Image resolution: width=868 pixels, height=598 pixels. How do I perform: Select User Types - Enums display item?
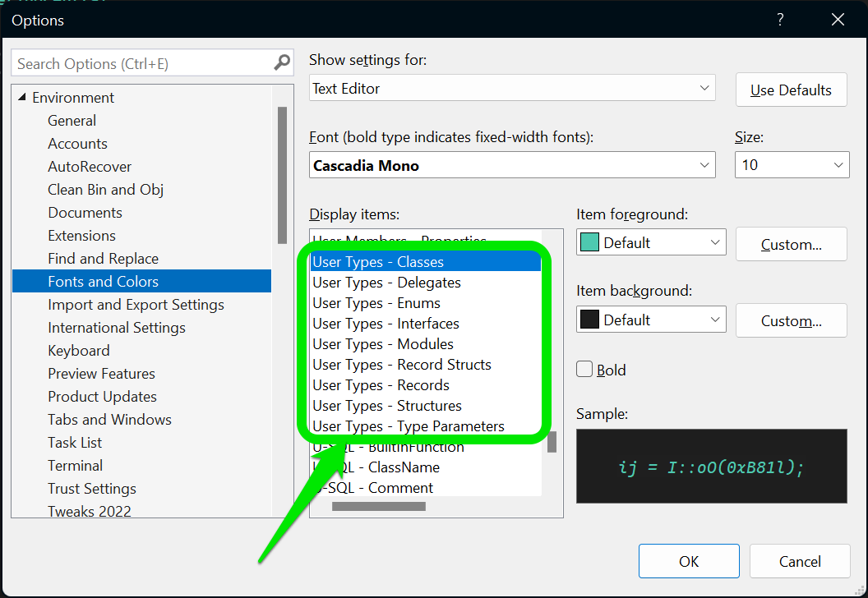coord(376,303)
